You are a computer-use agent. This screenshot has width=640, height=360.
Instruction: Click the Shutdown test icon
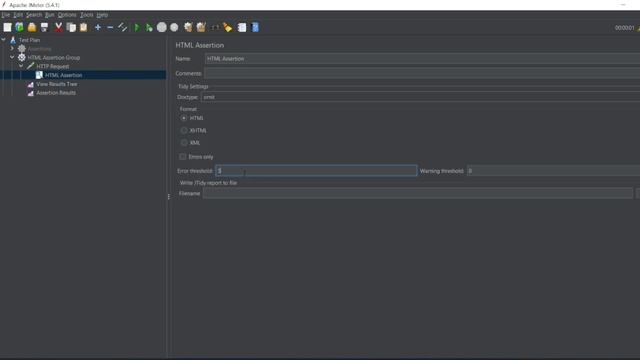coord(174,27)
